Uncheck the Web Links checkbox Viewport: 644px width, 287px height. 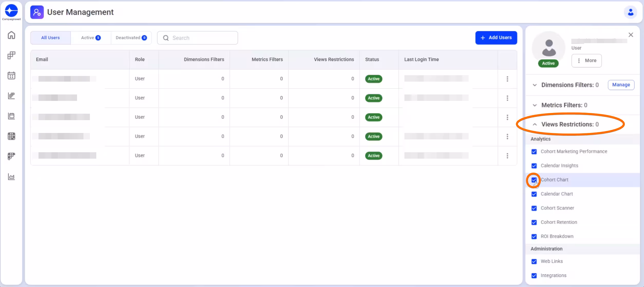point(534,261)
